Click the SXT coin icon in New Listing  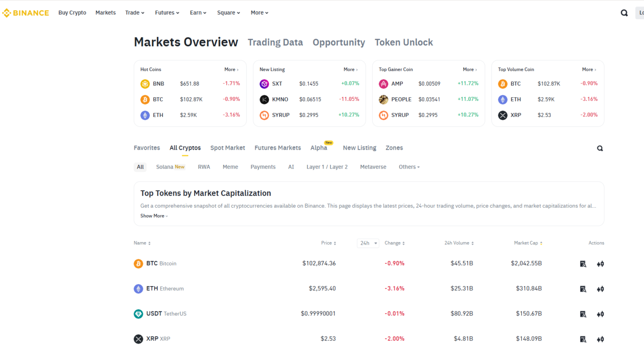point(264,84)
